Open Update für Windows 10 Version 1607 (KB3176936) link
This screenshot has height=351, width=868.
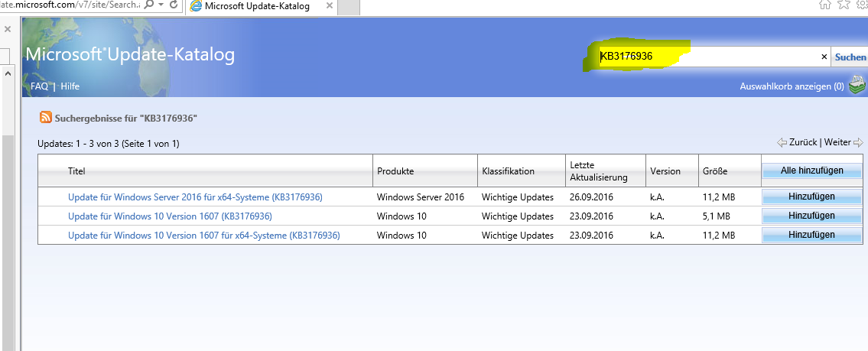pyautogui.click(x=170, y=216)
